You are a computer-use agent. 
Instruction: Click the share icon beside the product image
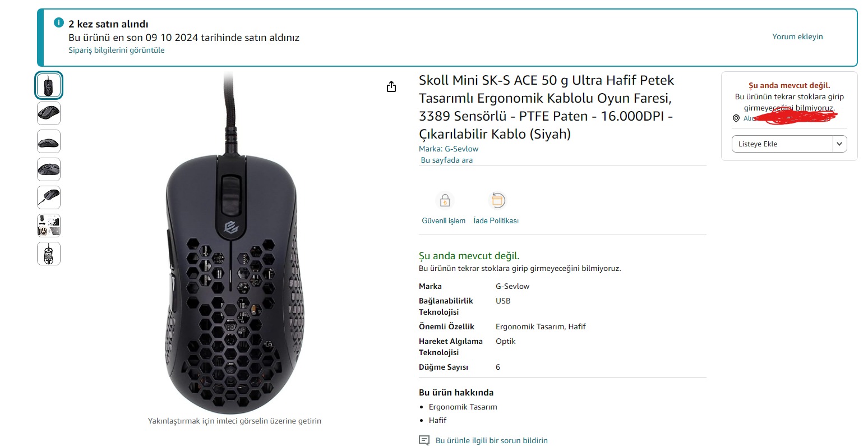click(391, 86)
